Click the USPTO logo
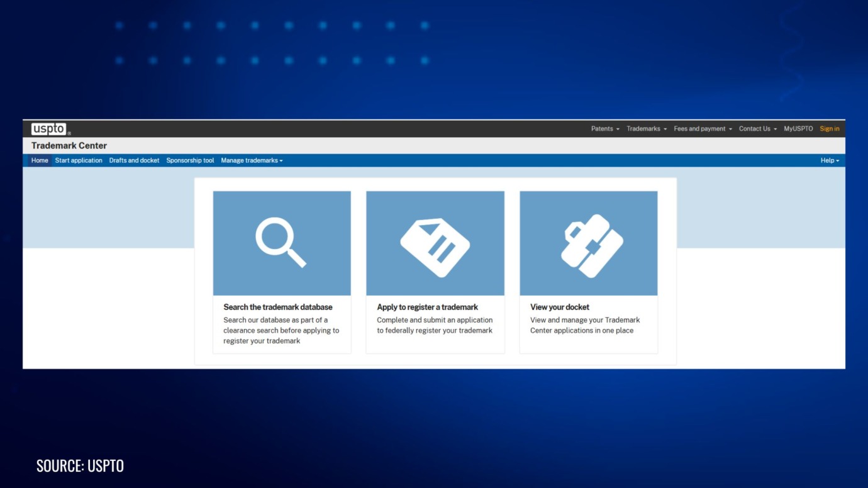868x488 pixels. (50, 128)
